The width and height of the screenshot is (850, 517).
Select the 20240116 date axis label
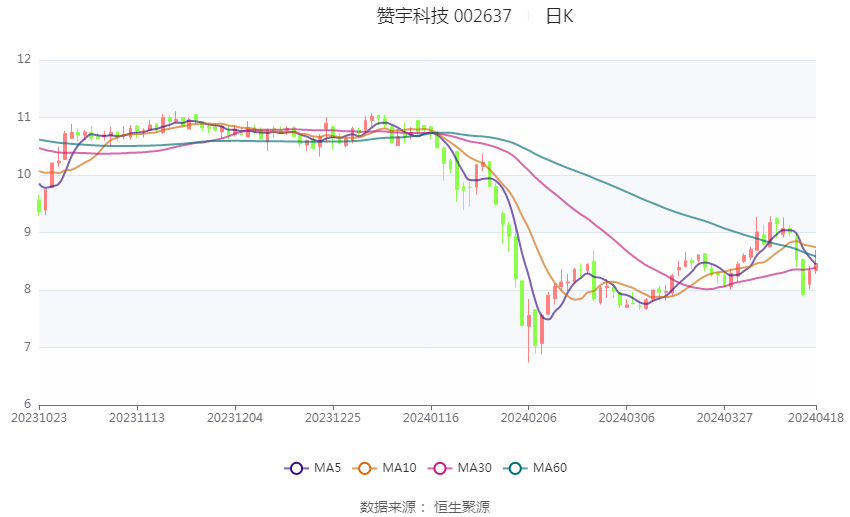coord(430,418)
